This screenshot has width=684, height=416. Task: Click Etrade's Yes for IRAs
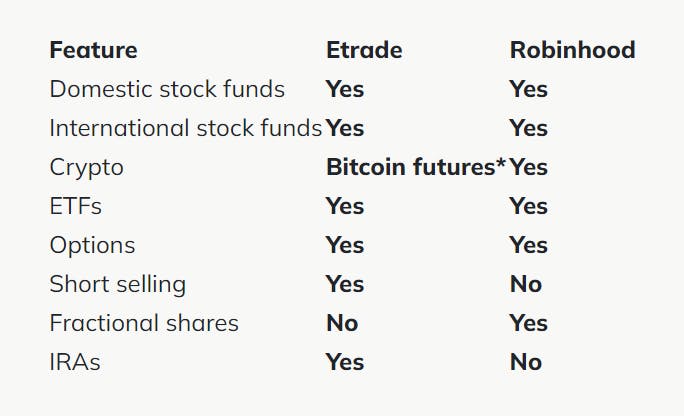[345, 362]
